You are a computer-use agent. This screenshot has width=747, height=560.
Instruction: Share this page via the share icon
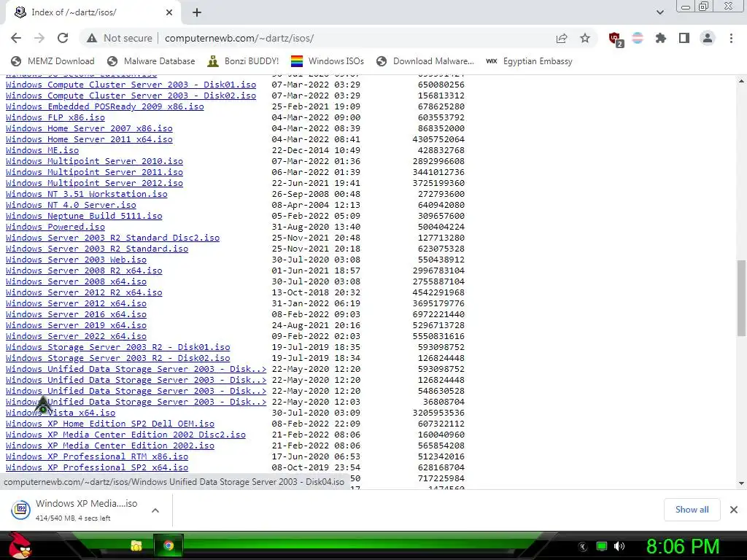tap(562, 38)
